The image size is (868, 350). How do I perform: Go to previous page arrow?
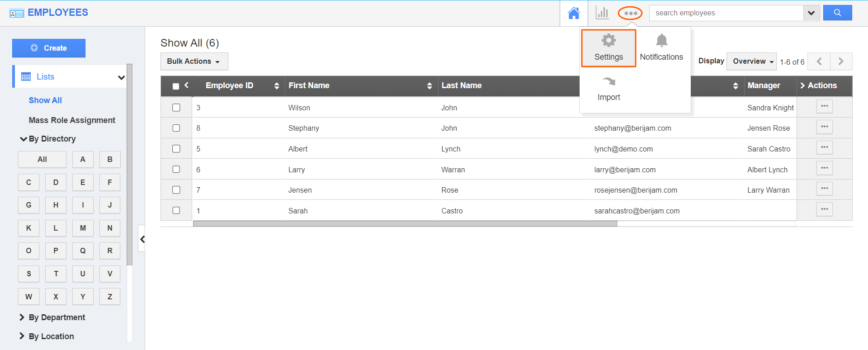[x=819, y=61]
